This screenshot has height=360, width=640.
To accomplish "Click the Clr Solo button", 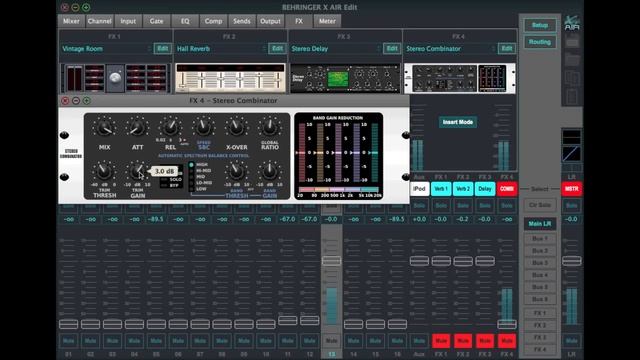I will 540,205.
